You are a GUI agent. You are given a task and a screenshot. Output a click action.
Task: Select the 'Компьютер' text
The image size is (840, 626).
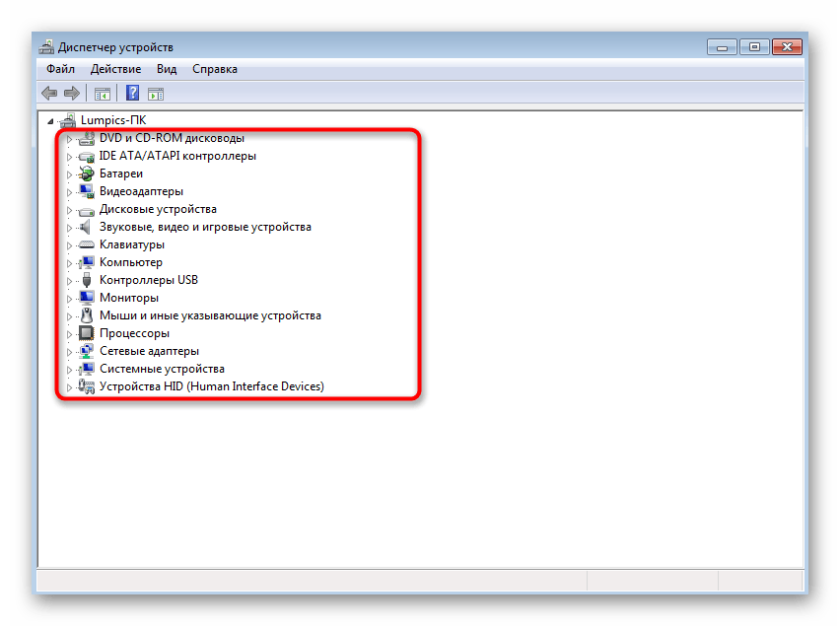coord(131,262)
